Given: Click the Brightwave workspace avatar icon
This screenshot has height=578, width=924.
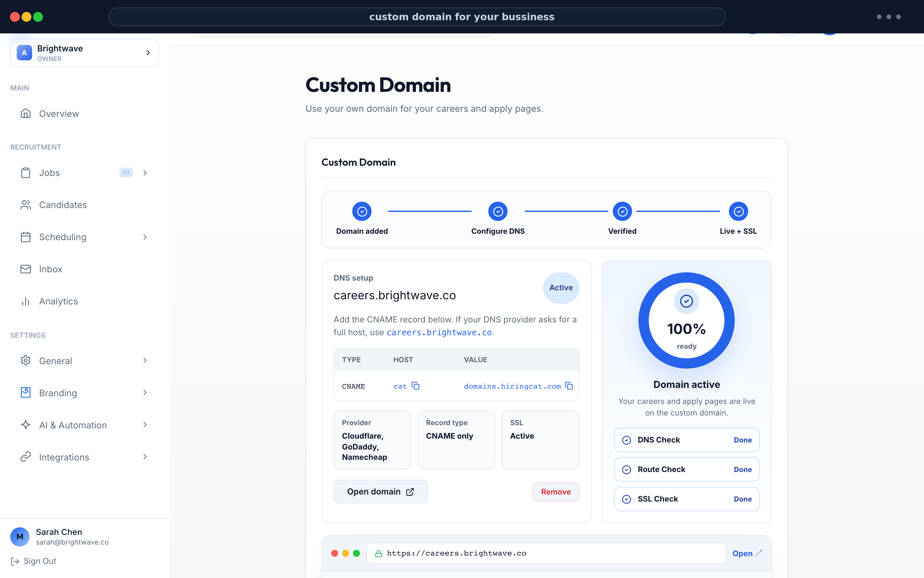Looking at the screenshot, I should (24, 53).
